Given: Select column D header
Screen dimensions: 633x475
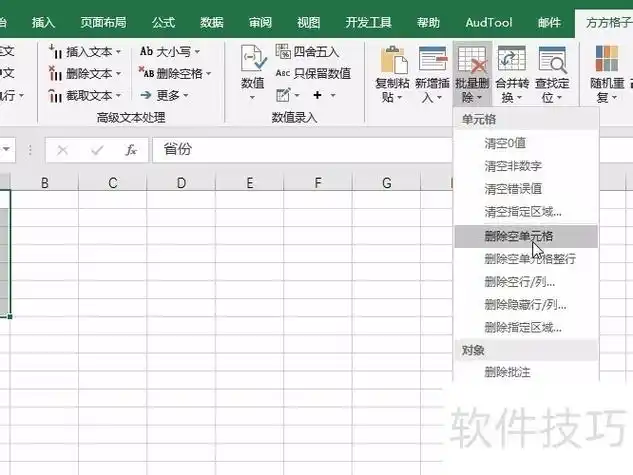Looking at the screenshot, I should coord(181,183).
